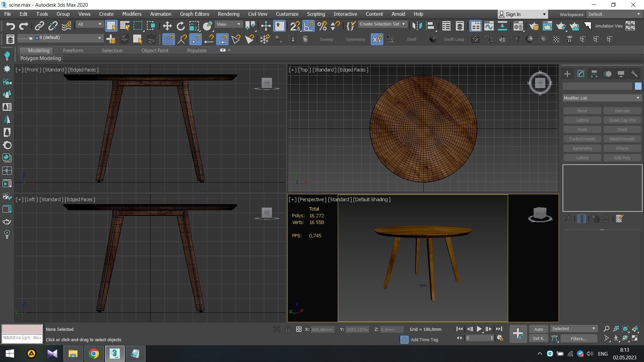Viewport: 644px width, 362px height.
Task: Click Configure Modifier Sets icon
Action: click(619, 219)
